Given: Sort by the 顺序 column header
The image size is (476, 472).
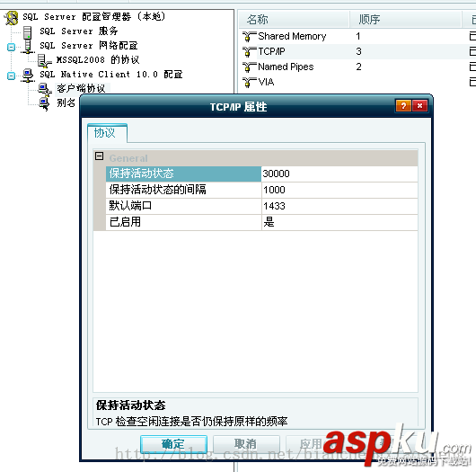Looking at the screenshot, I should 406,20.
